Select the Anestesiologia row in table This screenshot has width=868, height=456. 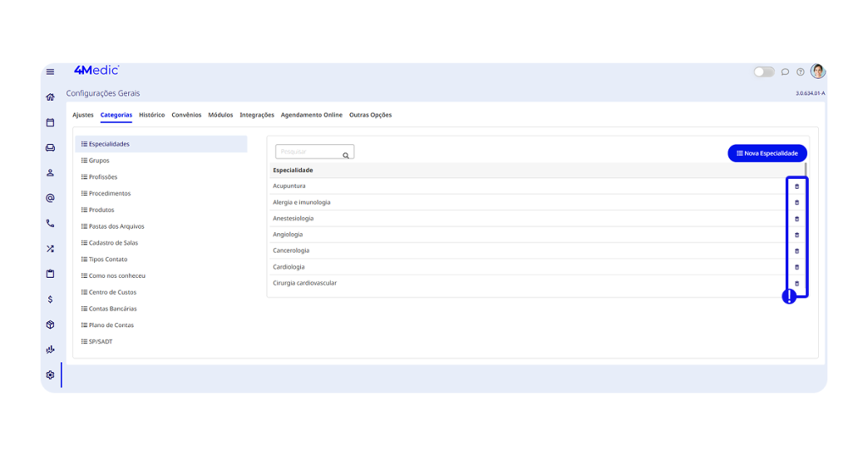click(292, 219)
